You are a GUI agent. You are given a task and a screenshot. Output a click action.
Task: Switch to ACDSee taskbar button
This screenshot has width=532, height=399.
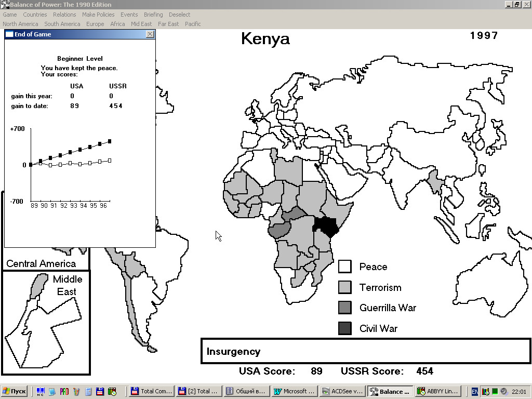(x=342, y=392)
